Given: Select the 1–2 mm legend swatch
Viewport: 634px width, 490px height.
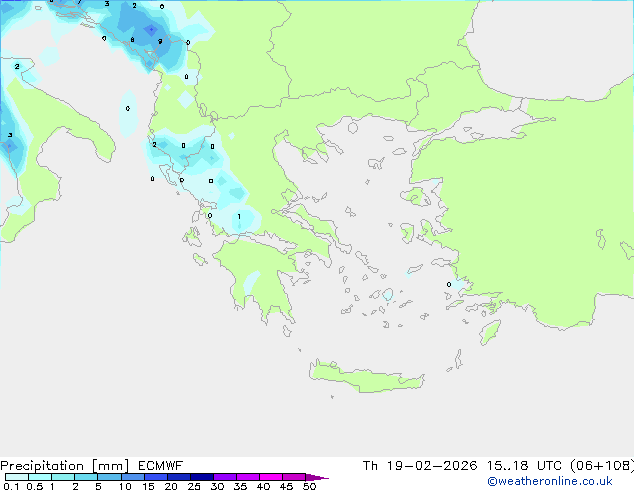Looking at the screenshot, I should pos(63,477).
